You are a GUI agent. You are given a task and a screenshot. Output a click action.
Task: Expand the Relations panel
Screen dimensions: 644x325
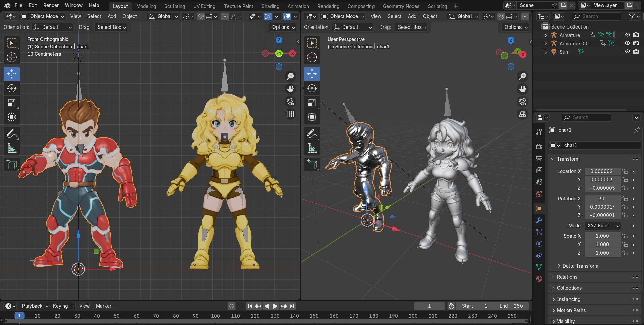click(x=567, y=277)
